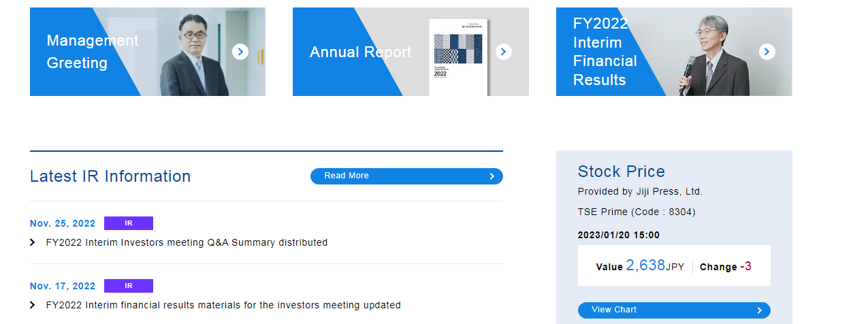Click the Latest IR Information heading

(x=110, y=176)
